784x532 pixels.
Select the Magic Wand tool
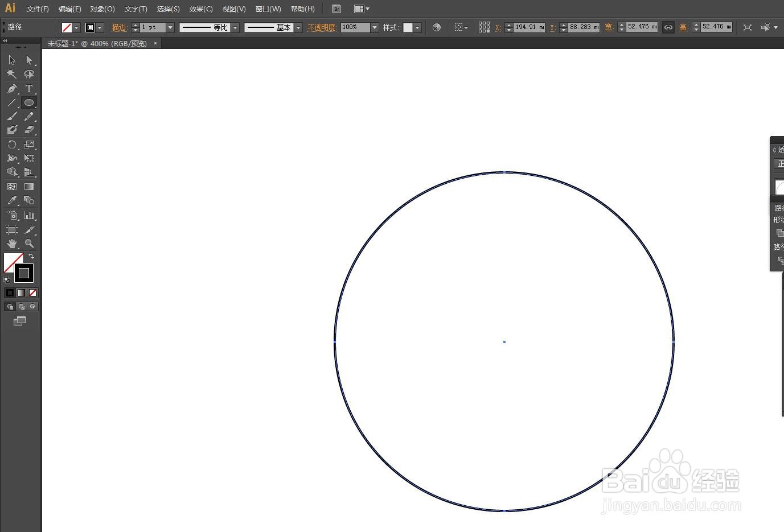point(12,74)
